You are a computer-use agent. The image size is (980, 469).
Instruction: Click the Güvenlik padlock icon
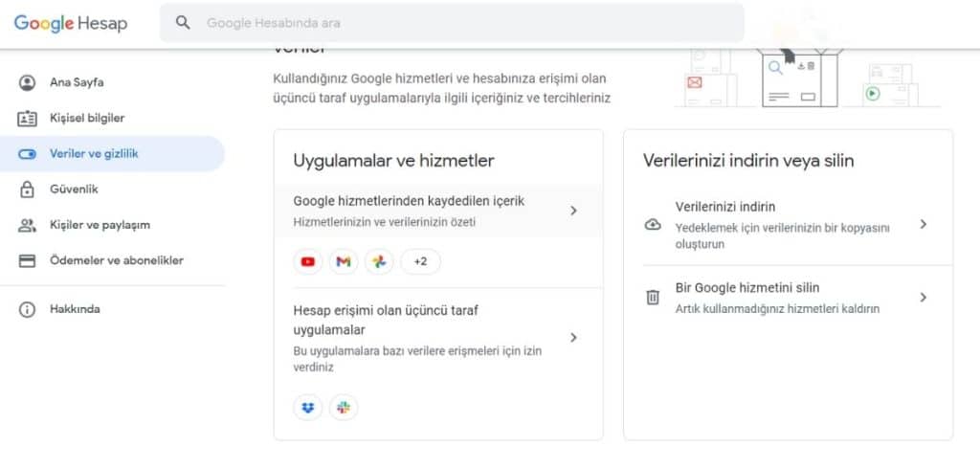27,190
